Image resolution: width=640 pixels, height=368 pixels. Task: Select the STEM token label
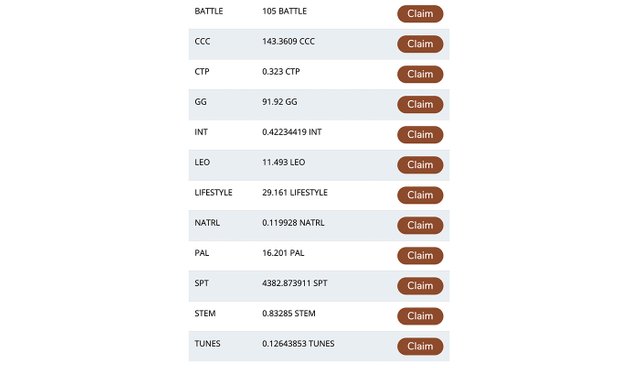[x=205, y=313]
